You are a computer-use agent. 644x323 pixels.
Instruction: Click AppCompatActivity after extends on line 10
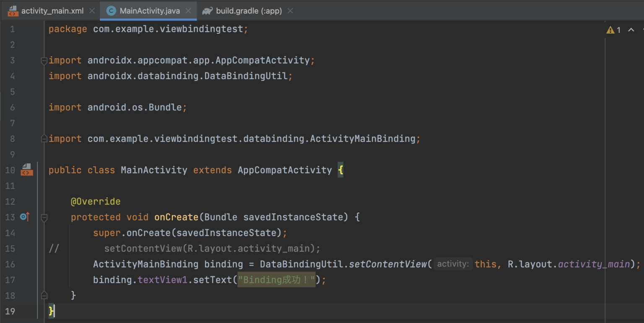(x=285, y=170)
